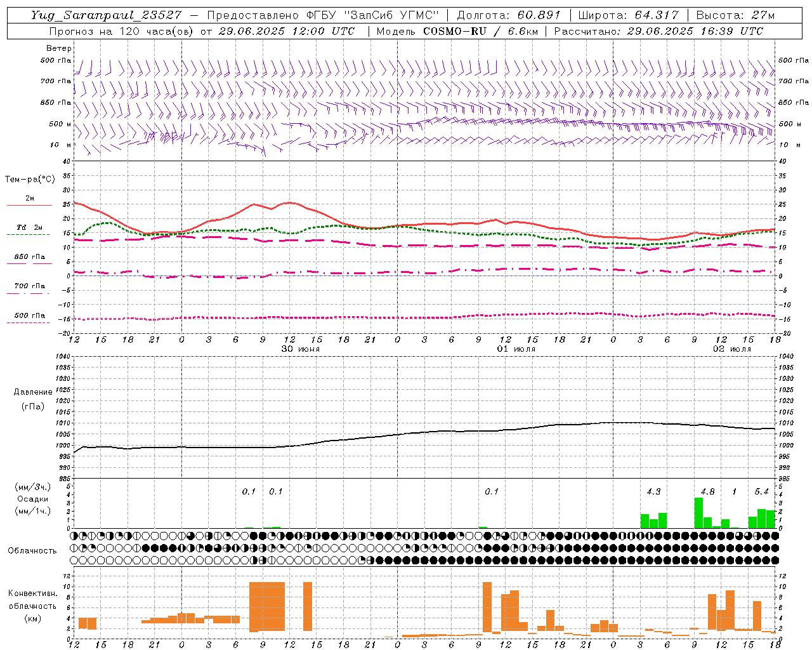Image resolution: width=812 pixels, height=650 pixels.
Task: Click the Облачность cloud cover label
Action: coord(32,551)
